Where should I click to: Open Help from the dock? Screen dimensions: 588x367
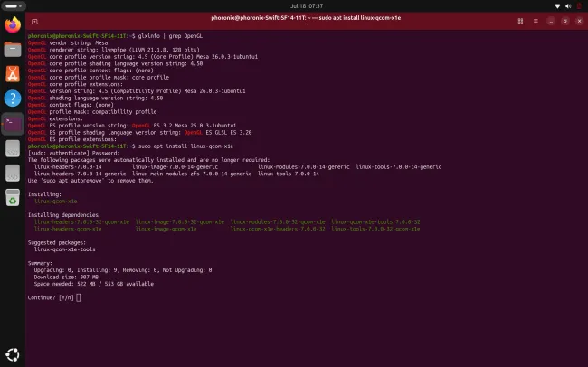click(13, 99)
